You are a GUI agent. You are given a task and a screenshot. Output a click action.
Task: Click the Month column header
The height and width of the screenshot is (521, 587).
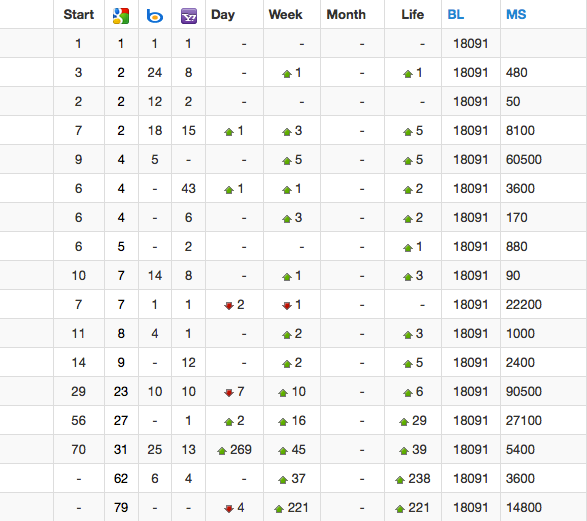(346, 15)
